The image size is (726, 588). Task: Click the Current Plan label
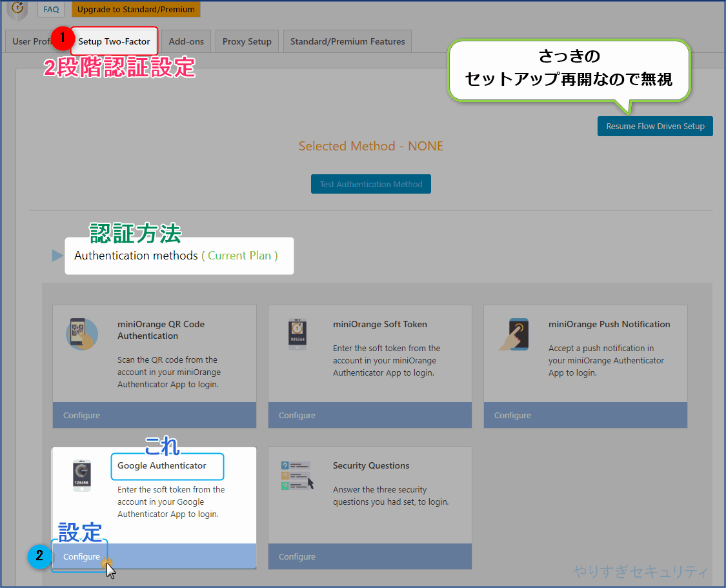[239, 256]
